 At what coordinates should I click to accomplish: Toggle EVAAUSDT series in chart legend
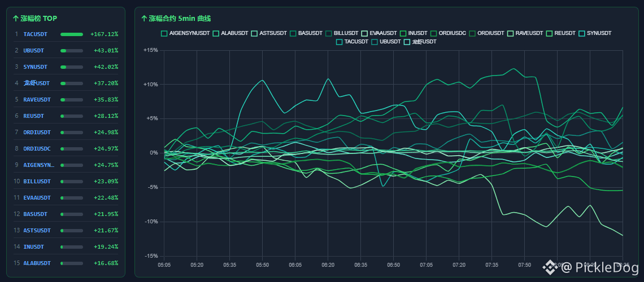click(x=378, y=33)
